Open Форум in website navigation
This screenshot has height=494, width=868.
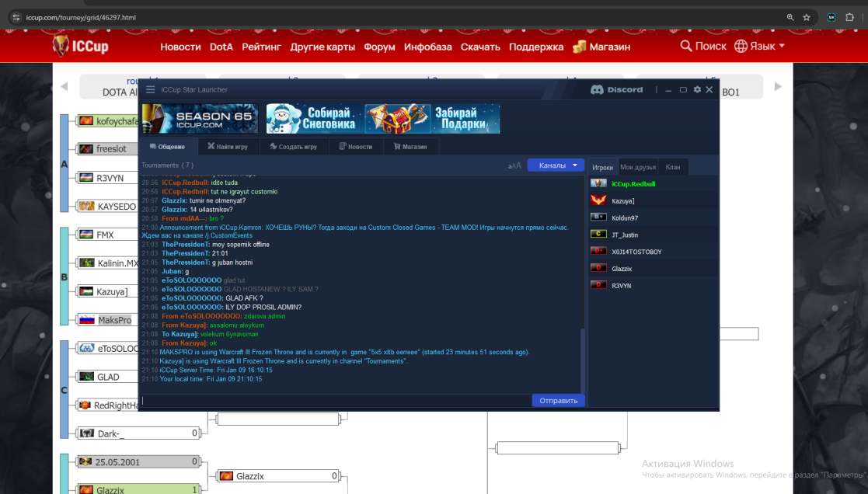pyautogui.click(x=379, y=47)
